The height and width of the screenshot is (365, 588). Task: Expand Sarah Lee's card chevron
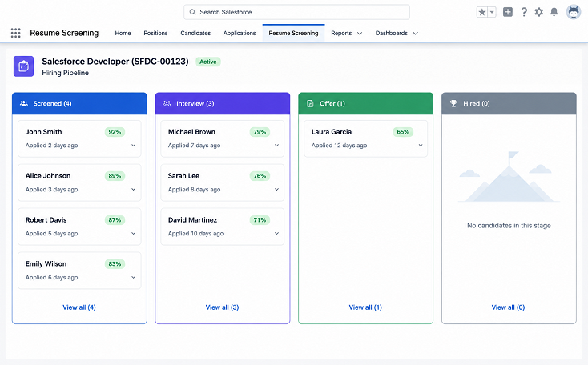[x=276, y=189]
